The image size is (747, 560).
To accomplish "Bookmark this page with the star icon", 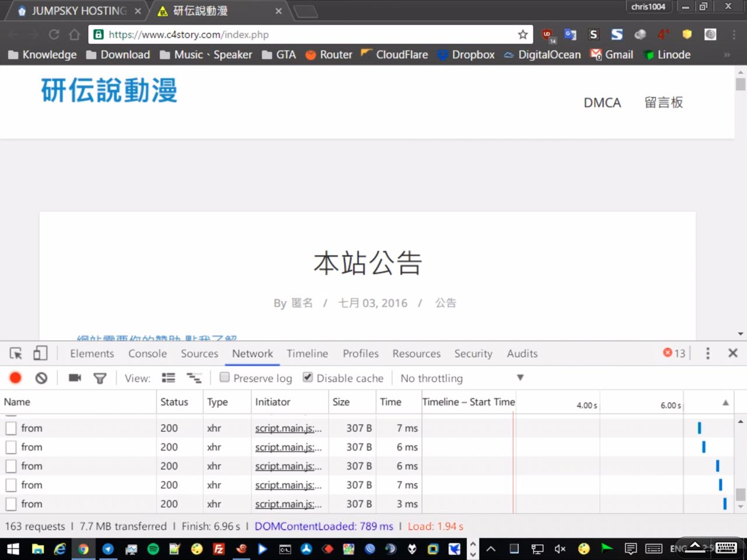I will pos(523,34).
